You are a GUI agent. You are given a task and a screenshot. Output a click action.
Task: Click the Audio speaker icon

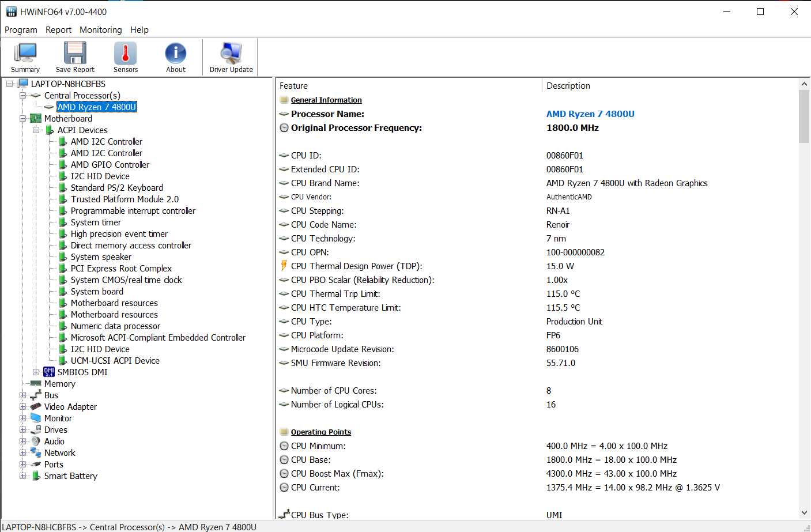(36, 442)
